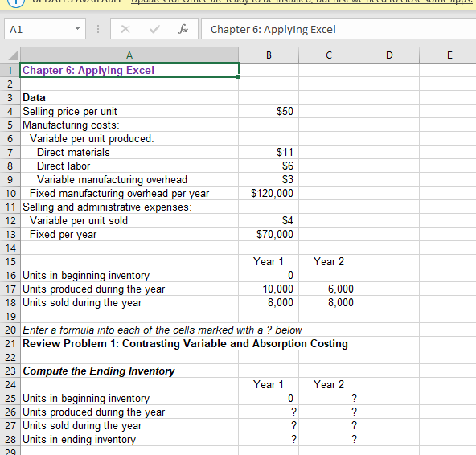Click the Insert Function fx icon
This screenshot has height=455, width=476.
coord(183,29)
